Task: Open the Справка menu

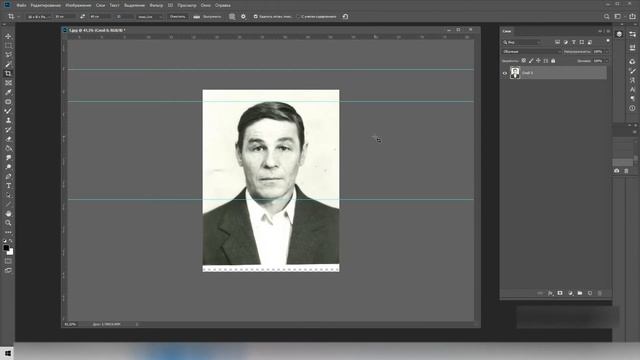Action: coord(222,5)
